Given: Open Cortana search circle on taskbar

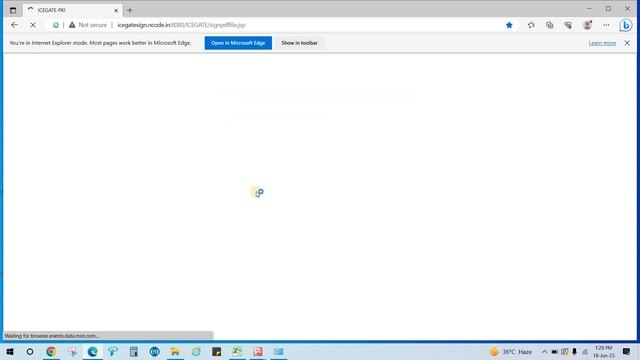Looking at the screenshot, I should [30, 351].
